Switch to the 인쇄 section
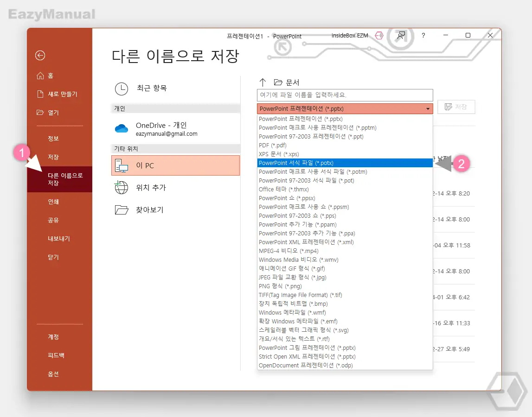This screenshot has width=532, height=417. coord(53,202)
